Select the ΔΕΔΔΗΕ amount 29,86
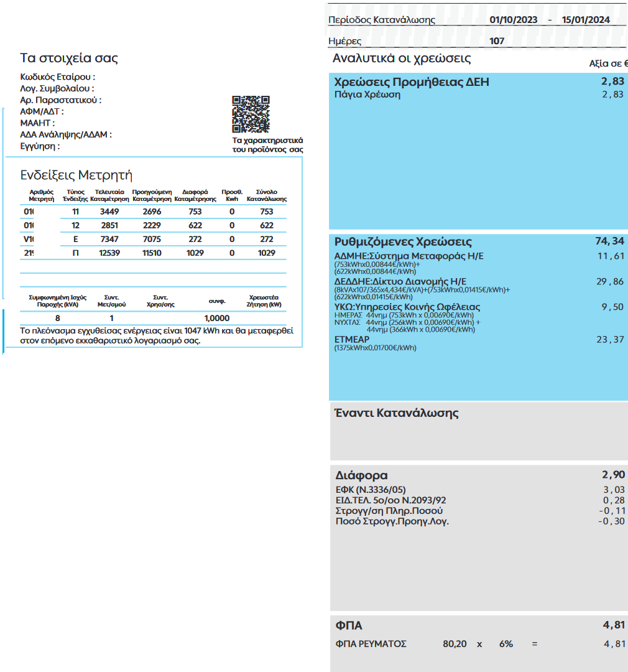628x672 pixels. click(x=610, y=282)
